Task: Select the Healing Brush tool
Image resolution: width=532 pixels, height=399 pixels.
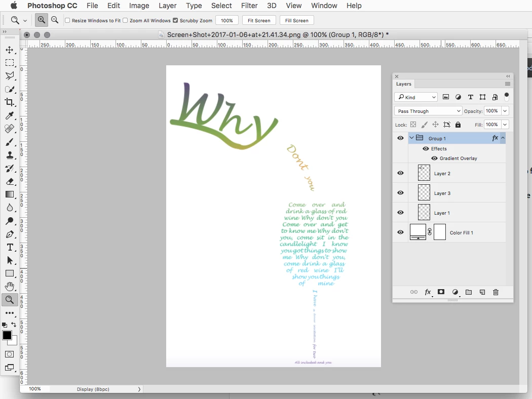Action: pos(10,129)
